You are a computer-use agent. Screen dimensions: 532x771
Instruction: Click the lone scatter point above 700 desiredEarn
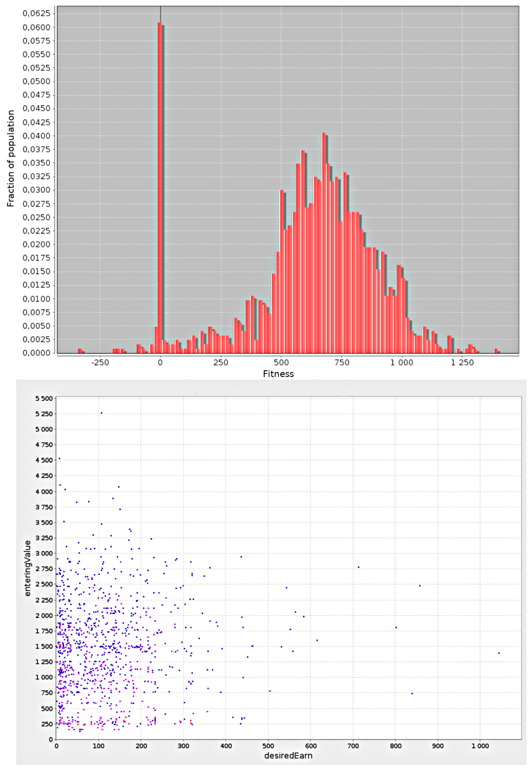(x=358, y=567)
